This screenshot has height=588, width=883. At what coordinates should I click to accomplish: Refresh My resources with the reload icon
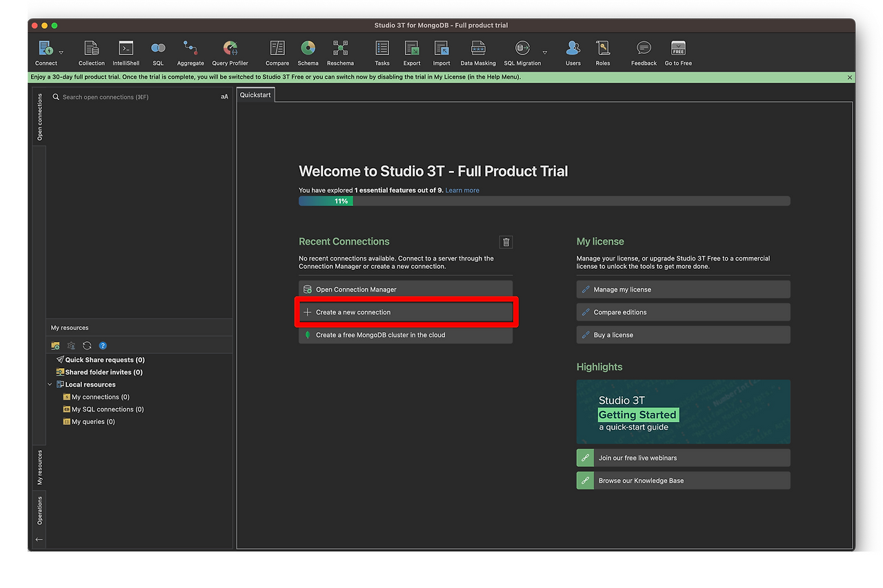87,345
